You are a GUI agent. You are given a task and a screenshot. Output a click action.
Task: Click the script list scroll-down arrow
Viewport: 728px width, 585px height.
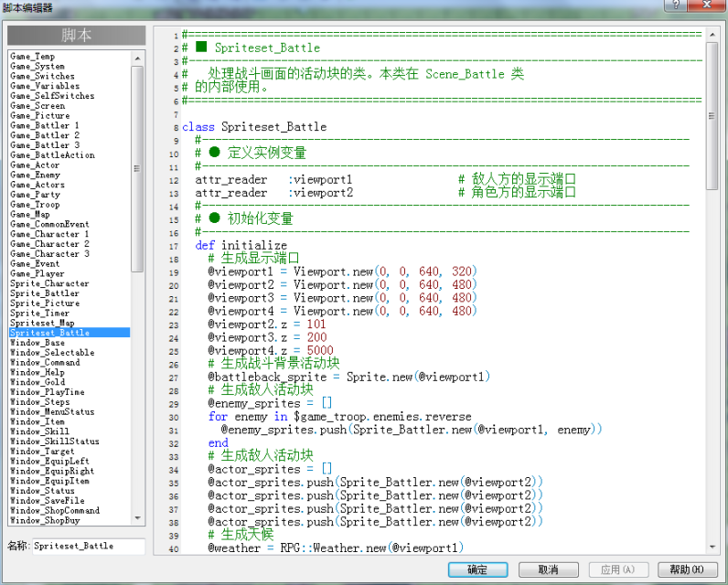(137, 517)
